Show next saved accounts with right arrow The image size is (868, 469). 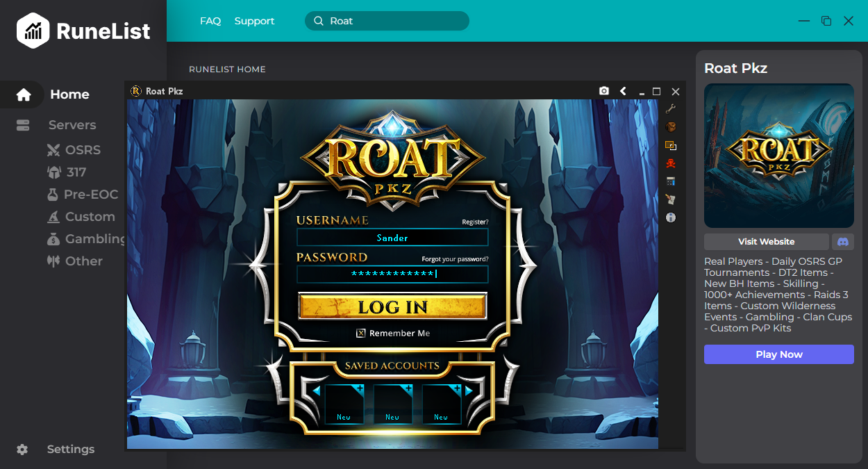(469, 391)
